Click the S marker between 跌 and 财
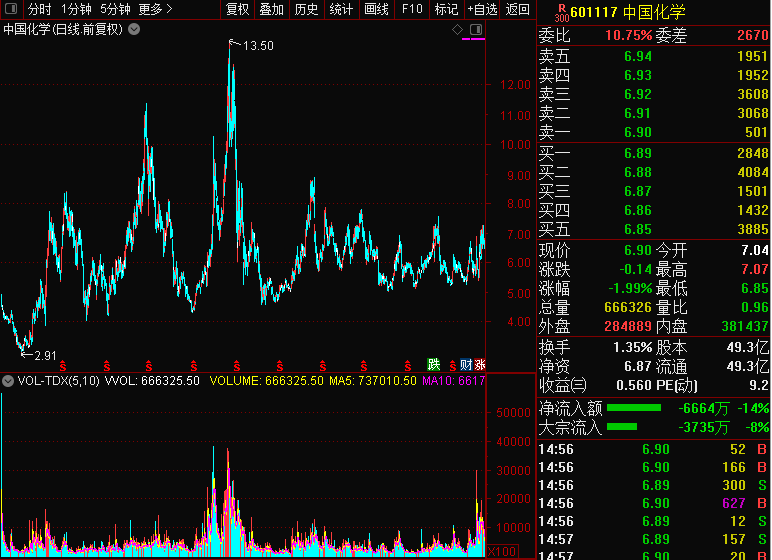772x560 pixels. click(452, 366)
